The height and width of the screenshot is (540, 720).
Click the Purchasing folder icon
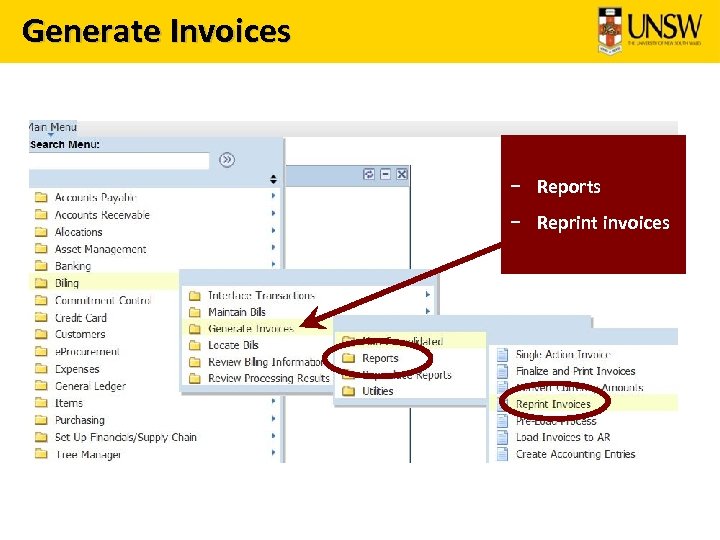click(x=41, y=420)
